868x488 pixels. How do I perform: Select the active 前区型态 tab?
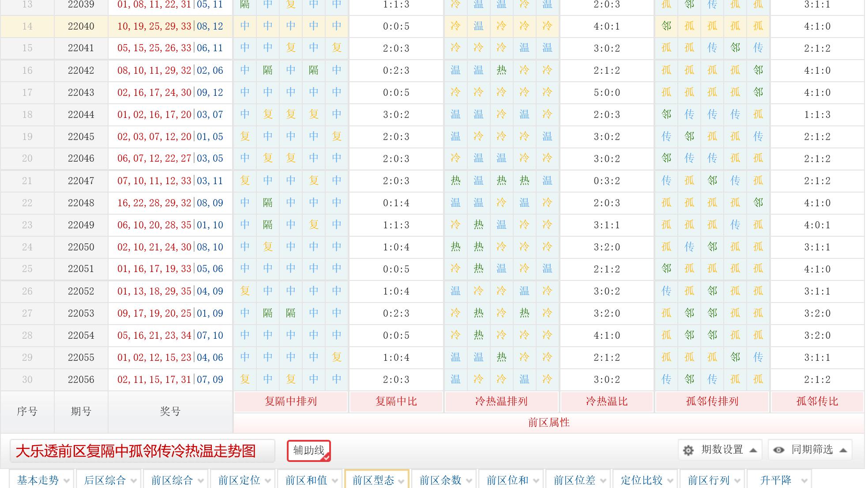click(x=377, y=480)
